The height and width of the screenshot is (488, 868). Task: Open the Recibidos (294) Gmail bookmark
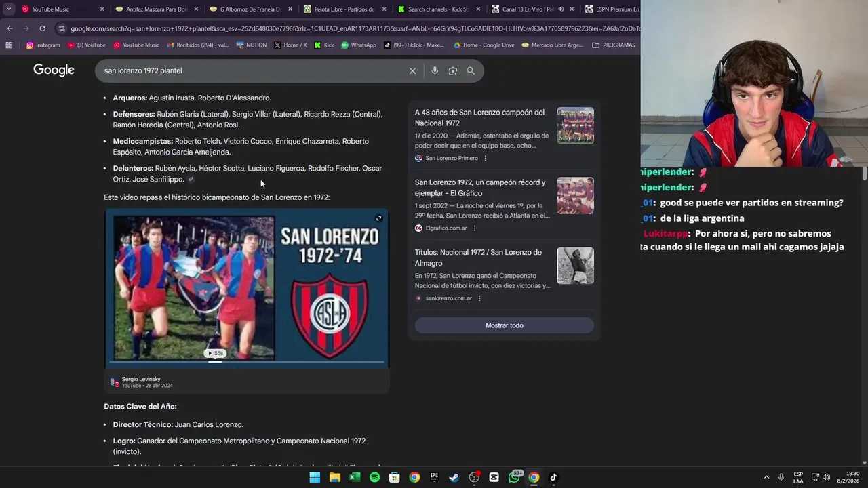pos(198,45)
